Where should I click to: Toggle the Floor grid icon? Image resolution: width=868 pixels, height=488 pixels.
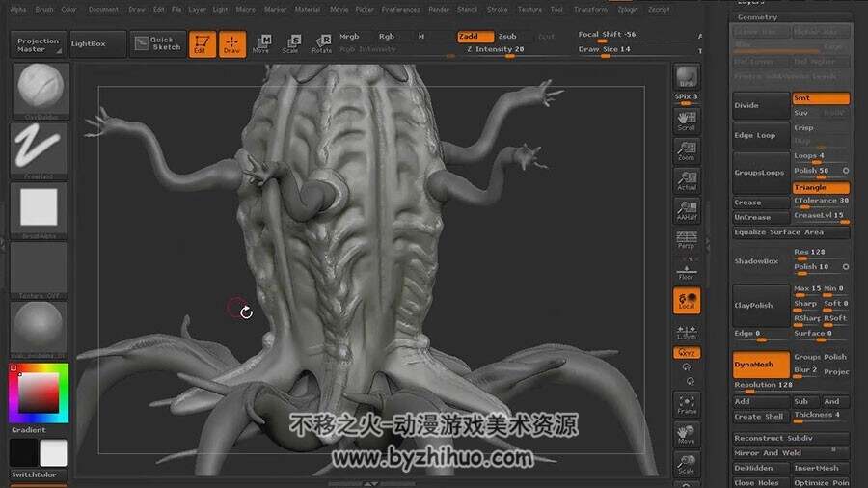click(687, 271)
